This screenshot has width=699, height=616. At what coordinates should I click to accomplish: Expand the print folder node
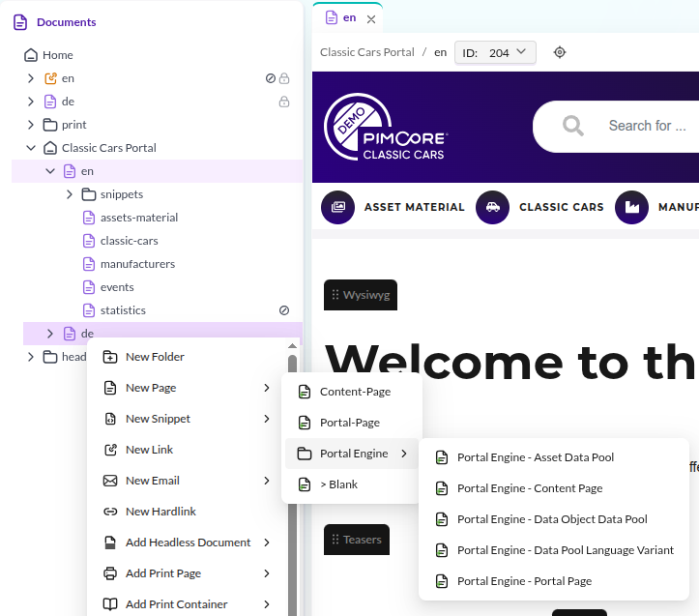(31, 125)
